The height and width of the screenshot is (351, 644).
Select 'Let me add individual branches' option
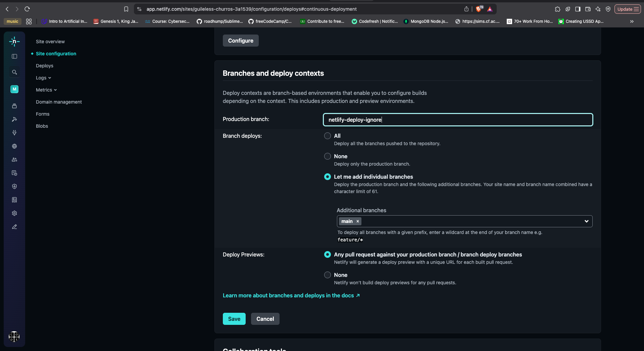pyautogui.click(x=328, y=177)
